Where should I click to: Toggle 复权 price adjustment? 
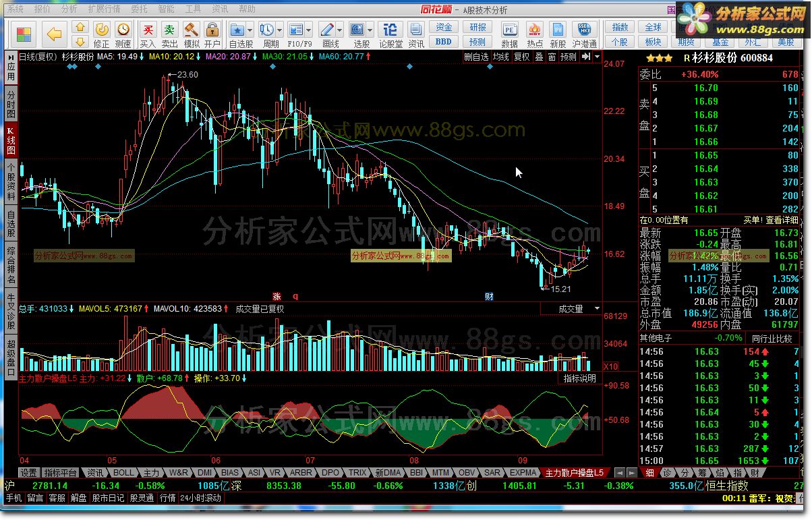pos(522,57)
